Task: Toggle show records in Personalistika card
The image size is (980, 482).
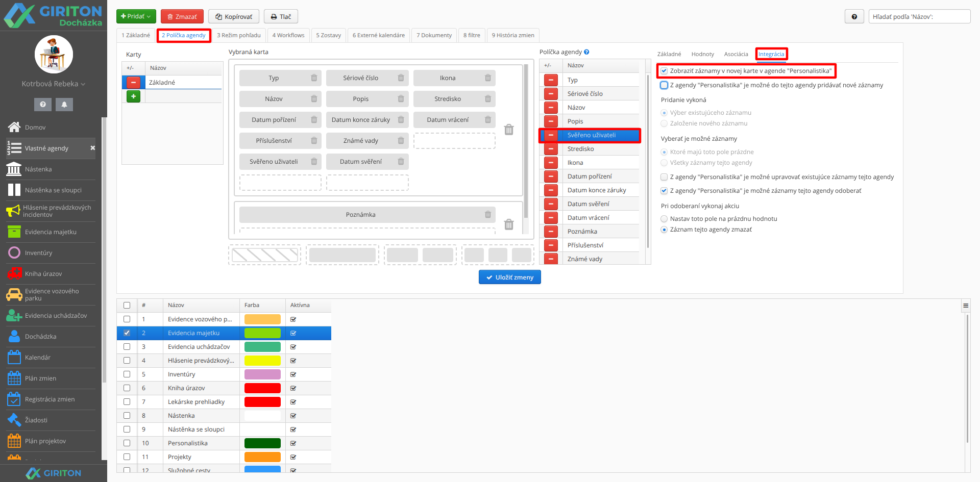Action: tap(664, 71)
